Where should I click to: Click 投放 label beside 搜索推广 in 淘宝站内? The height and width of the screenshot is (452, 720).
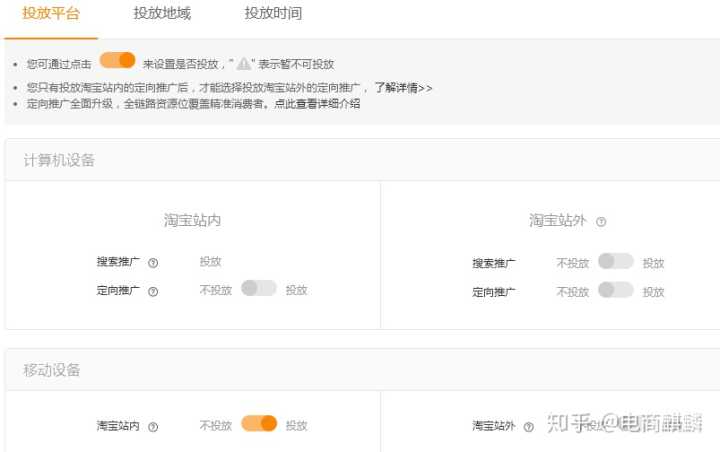(210, 262)
